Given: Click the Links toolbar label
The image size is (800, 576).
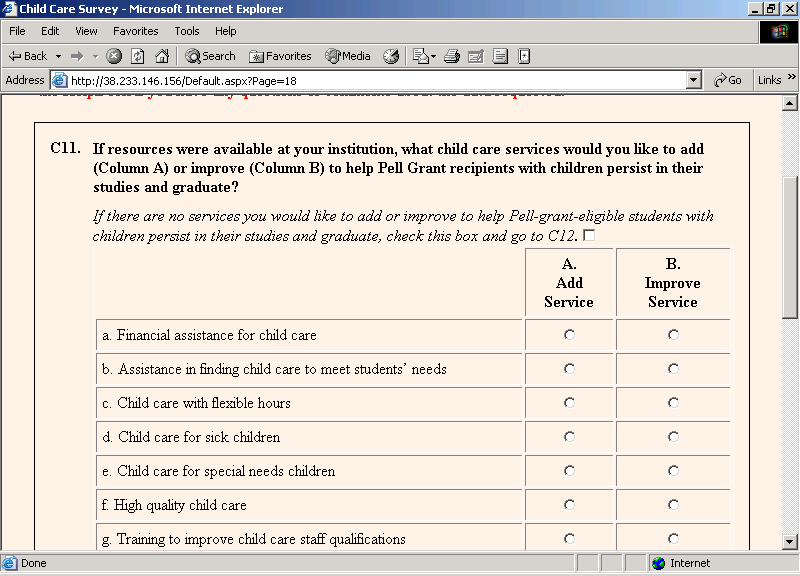Looking at the screenshot, I should [x=769, y=80].
